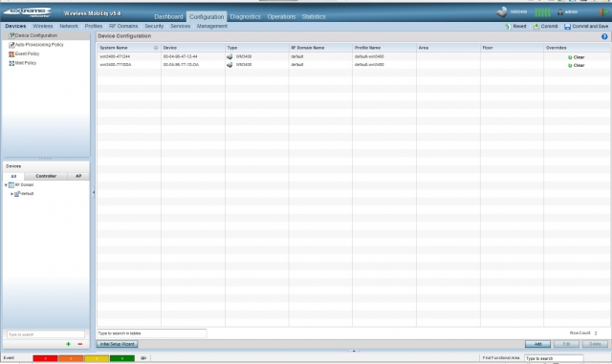Click the Edit button
This screenshot has width=612, height=364.
(x=567, y=344)
